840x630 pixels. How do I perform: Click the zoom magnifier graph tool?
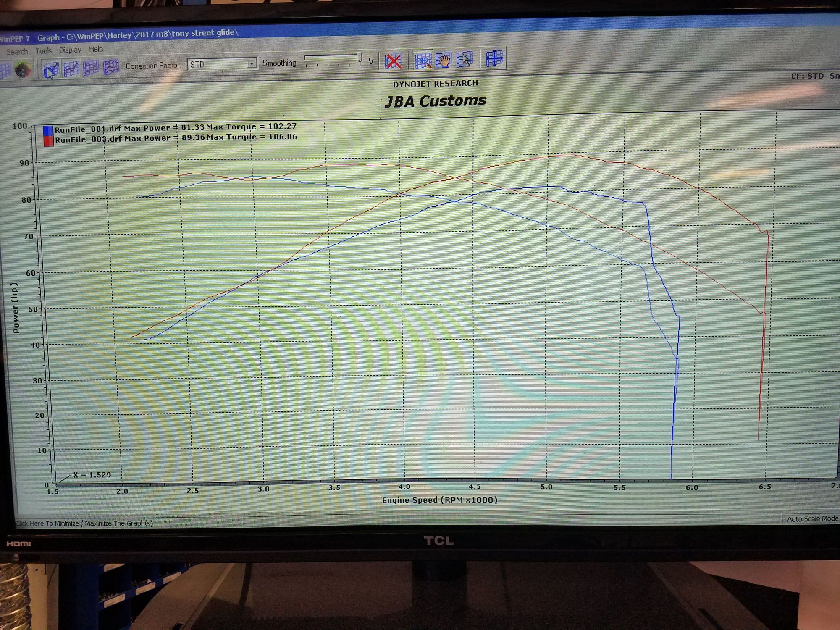pyautogui.click(x=423, y=60)
